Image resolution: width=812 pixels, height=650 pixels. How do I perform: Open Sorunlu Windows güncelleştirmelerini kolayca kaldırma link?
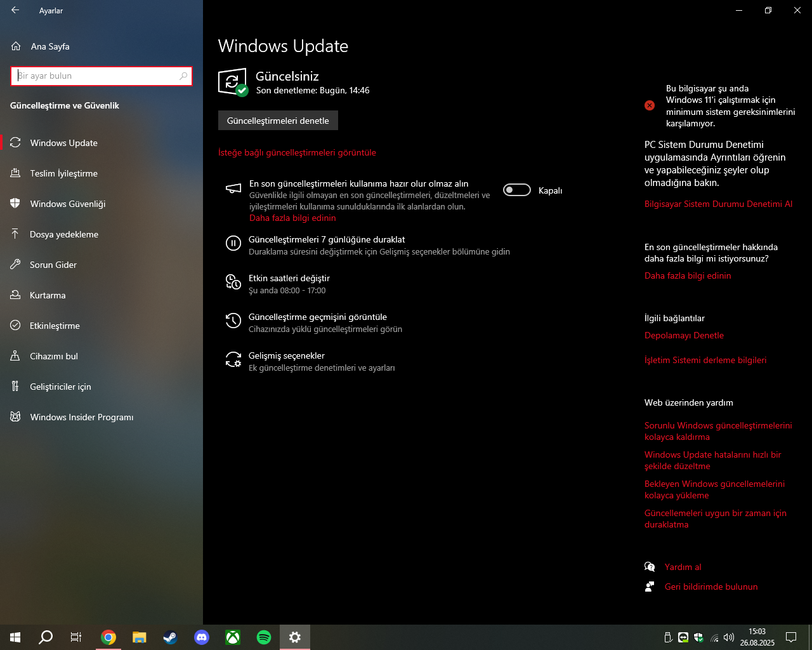718,431
